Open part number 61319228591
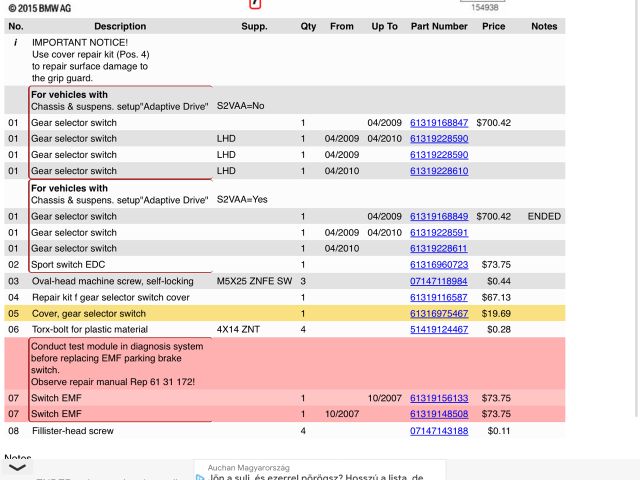 point(438,232)
